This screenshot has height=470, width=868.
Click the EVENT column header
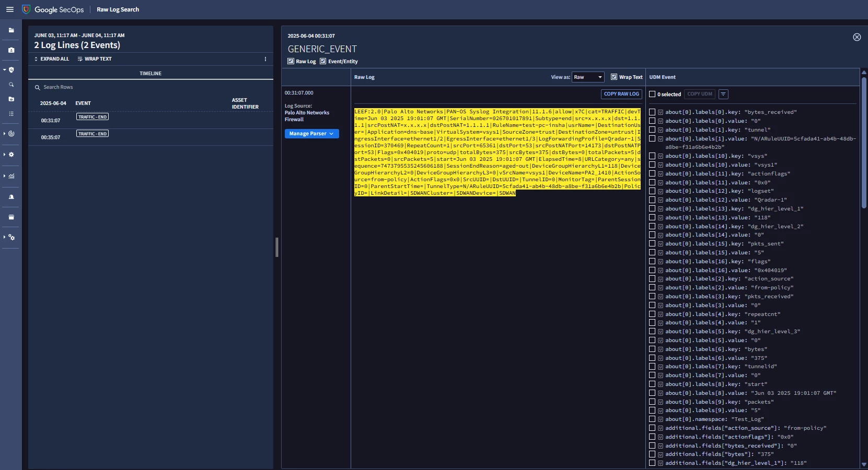(x=83, y=103)
